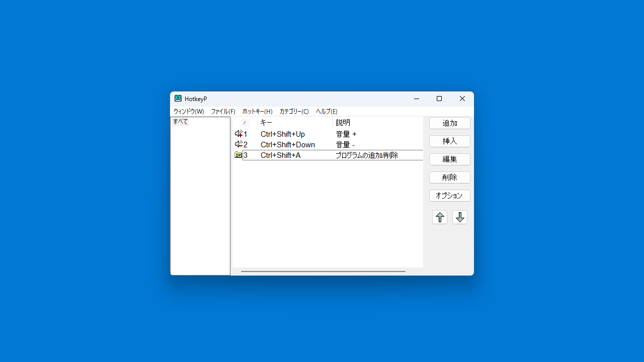
Task: Sort by the キー column header
Action: 296,123
